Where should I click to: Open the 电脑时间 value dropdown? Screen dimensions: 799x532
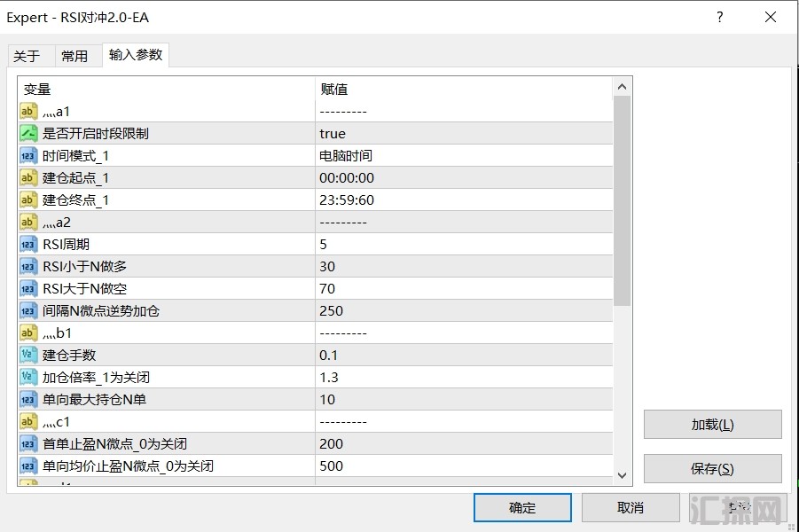pyautogui.click(x=464, y=155)
